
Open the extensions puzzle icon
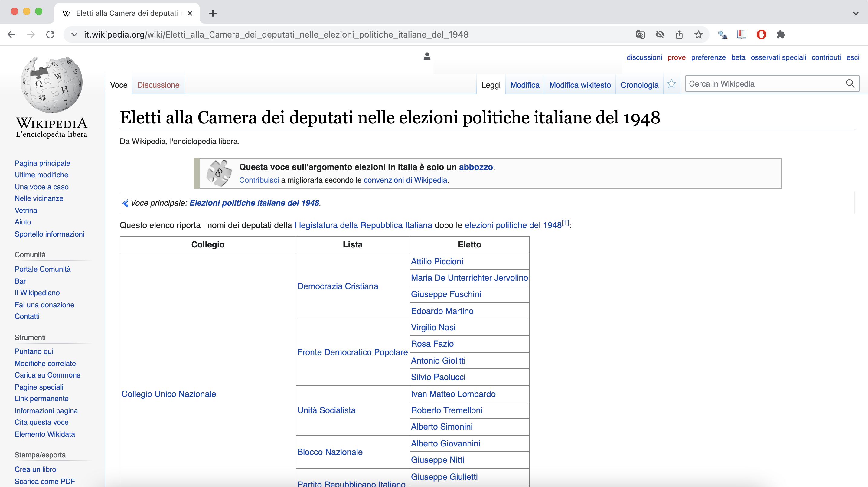coord(781,34)
